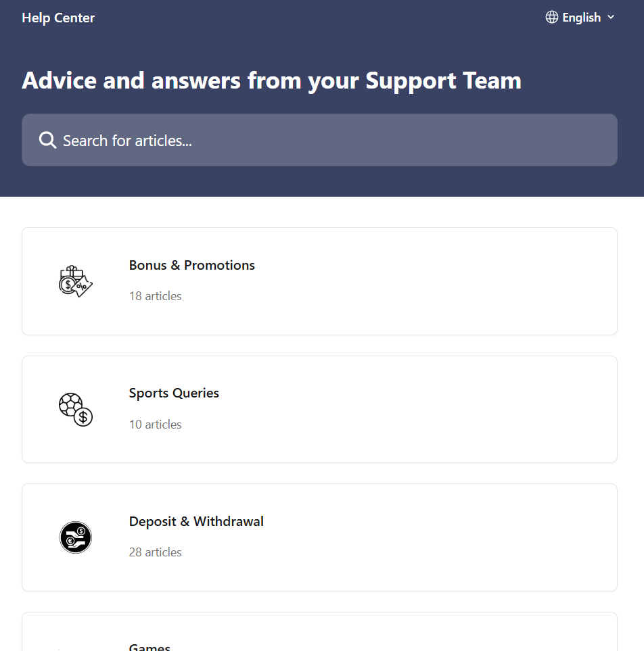Click the 18 articles count text
This screenshot has width=644, height=651.
point(156,296)
